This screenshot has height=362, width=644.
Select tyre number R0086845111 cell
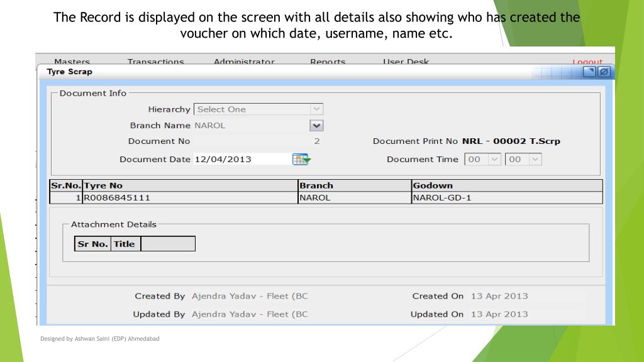point(189,198)
